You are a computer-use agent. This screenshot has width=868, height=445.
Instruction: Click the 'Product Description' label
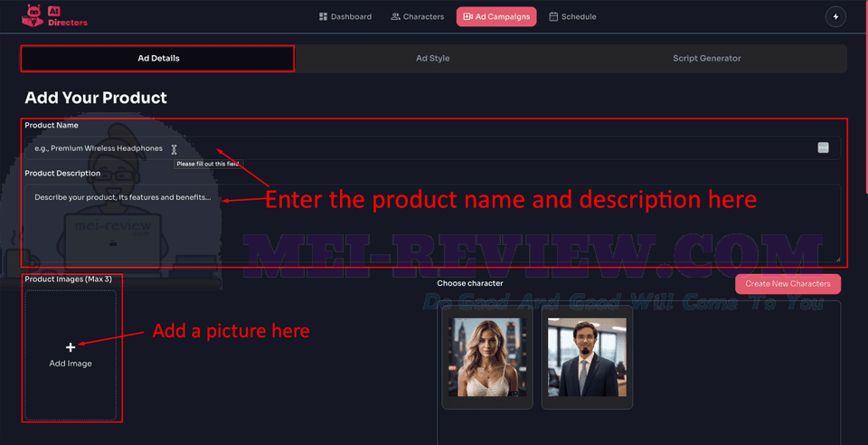(x=62, y=174)
